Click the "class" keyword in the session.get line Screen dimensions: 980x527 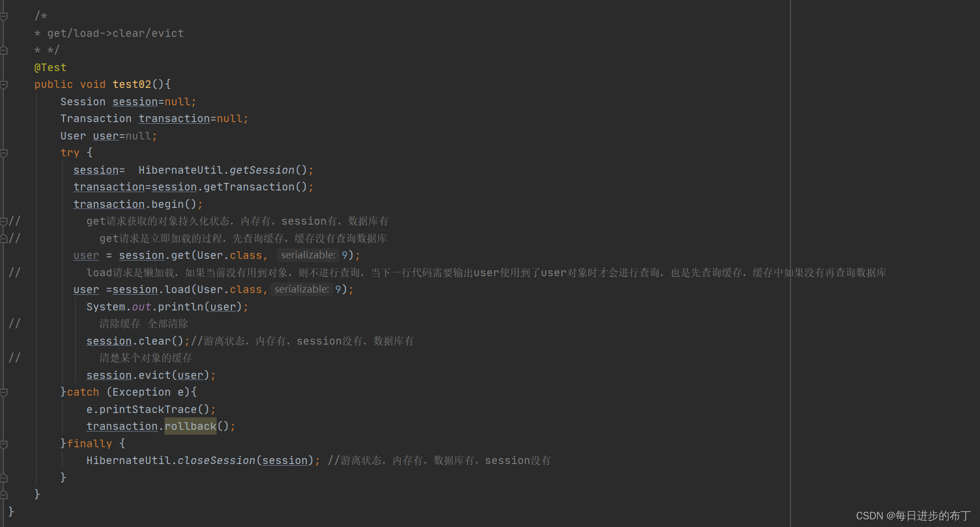(x=246, y=256)
